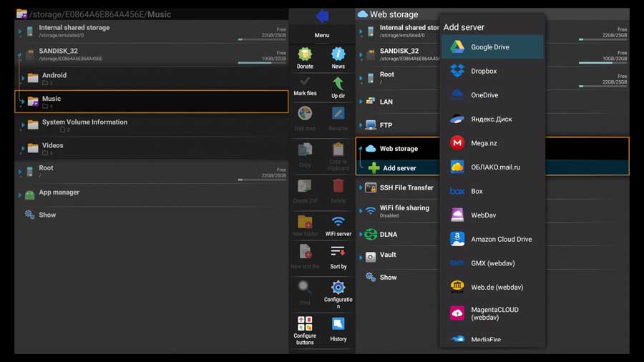Viewport: 644px width, 362px height.
Task: Choose ОБЛАКО.mail.ru server option
Action: tap(492, 167)
